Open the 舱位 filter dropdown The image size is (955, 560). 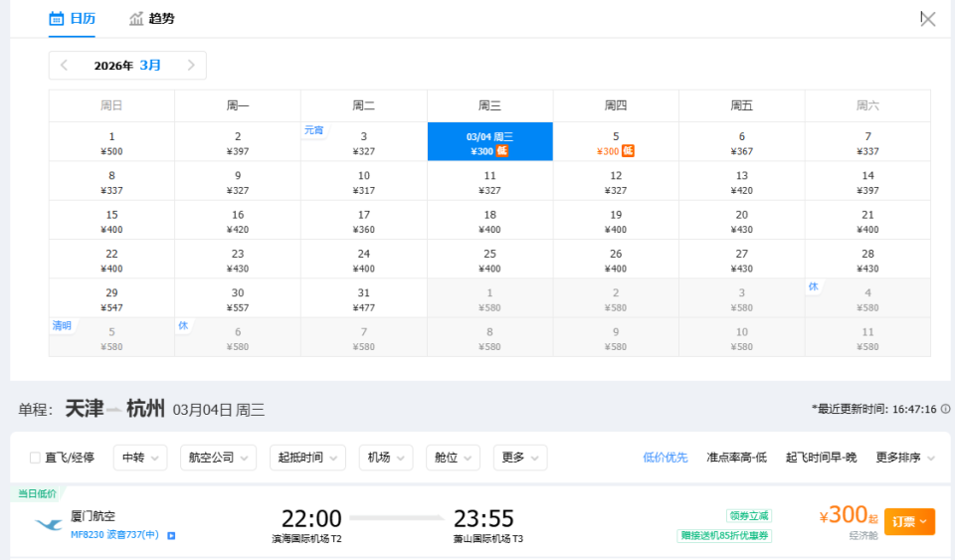(x=454, y=458)
